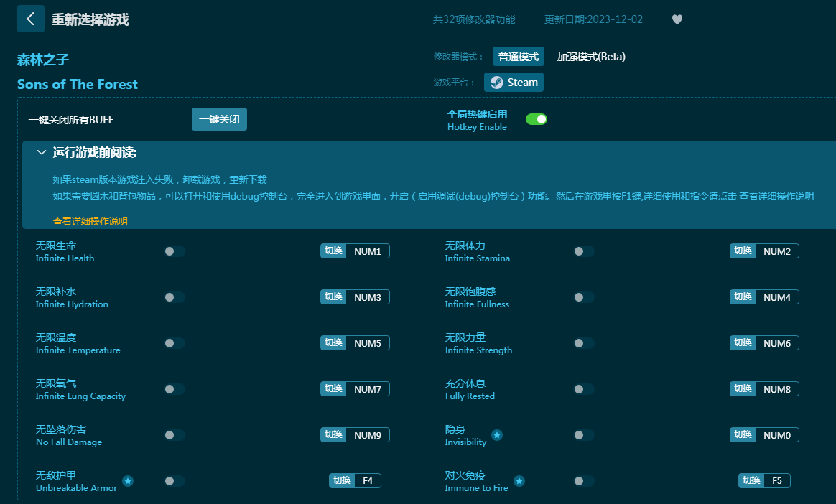Click the NUM7 hotkey for Infinite Lung Capacity
The image size is (836, 504).
[x=355, y=389]
